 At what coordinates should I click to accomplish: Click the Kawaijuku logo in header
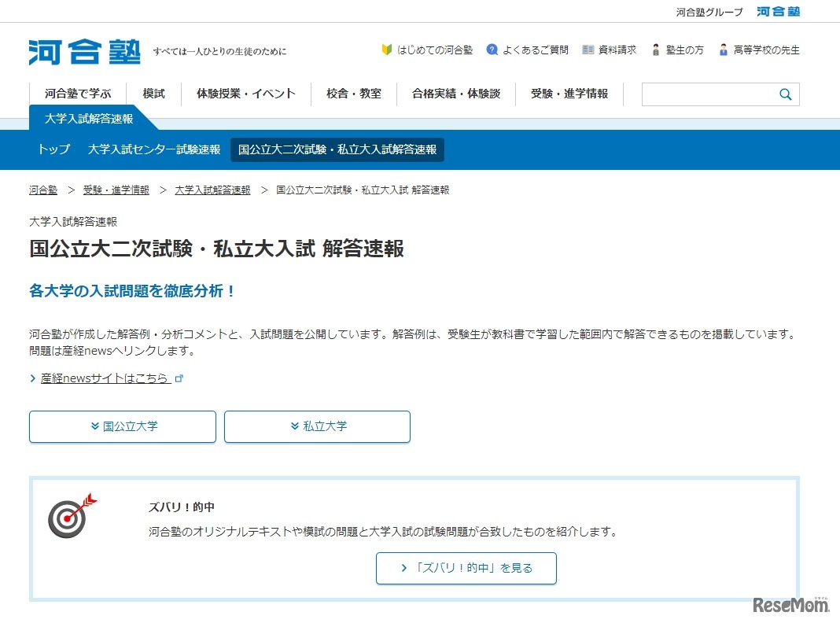click(x=85, y=51)
